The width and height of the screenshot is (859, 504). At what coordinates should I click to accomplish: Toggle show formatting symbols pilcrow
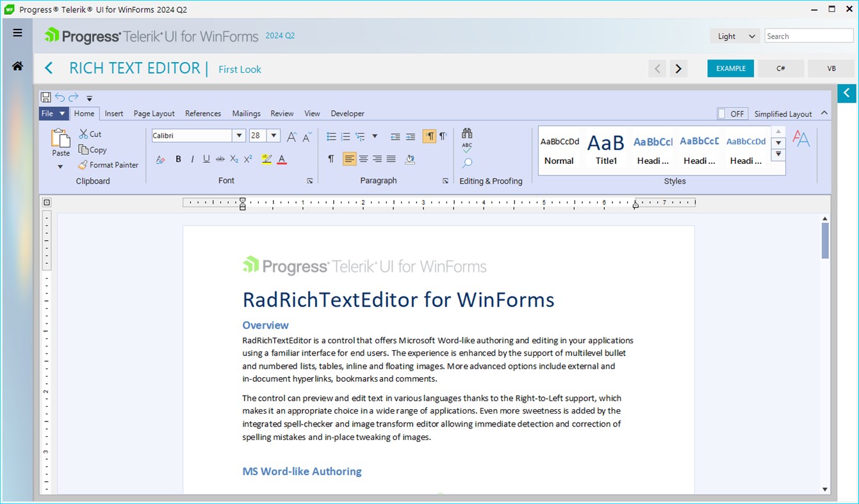(x=331, y=159)
